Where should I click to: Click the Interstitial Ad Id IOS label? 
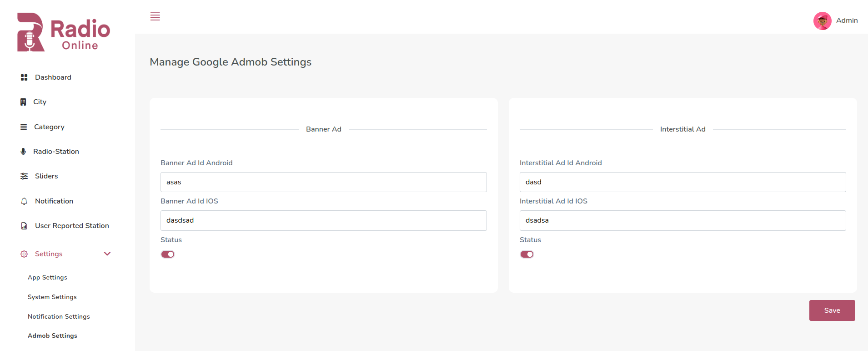point(553,201)
